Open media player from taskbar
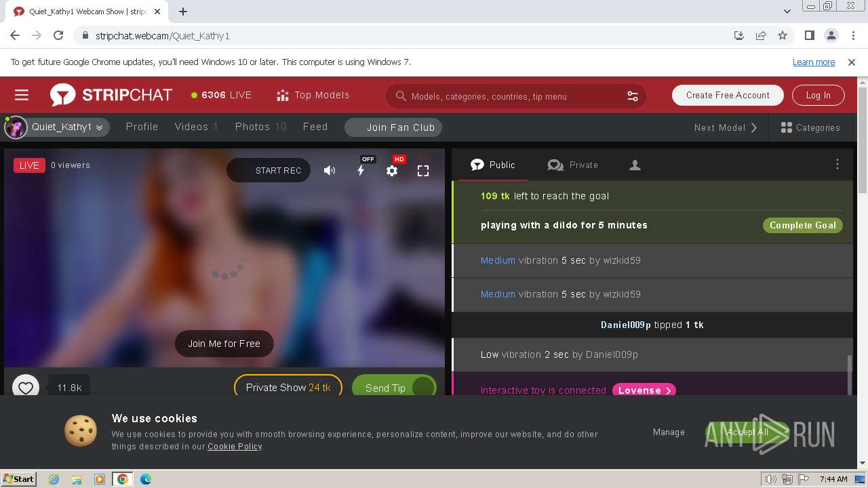Image resolution: width=868 pixels, height=488 pixels. (x=100, y=479)
